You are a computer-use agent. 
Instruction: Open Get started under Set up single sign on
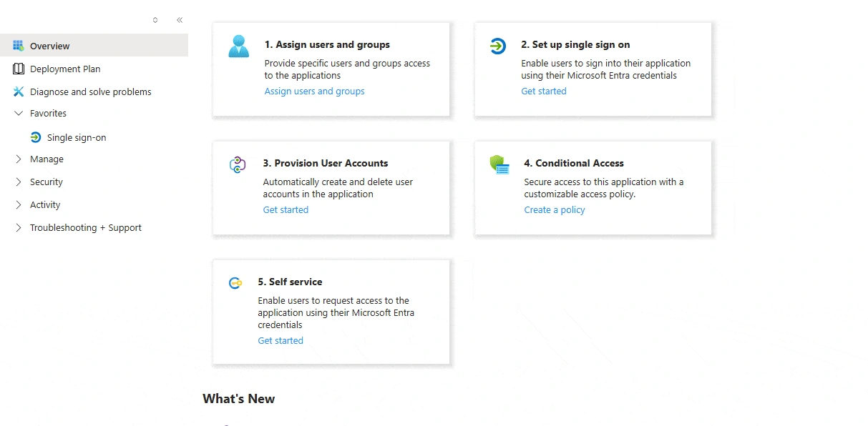point(544,91)
